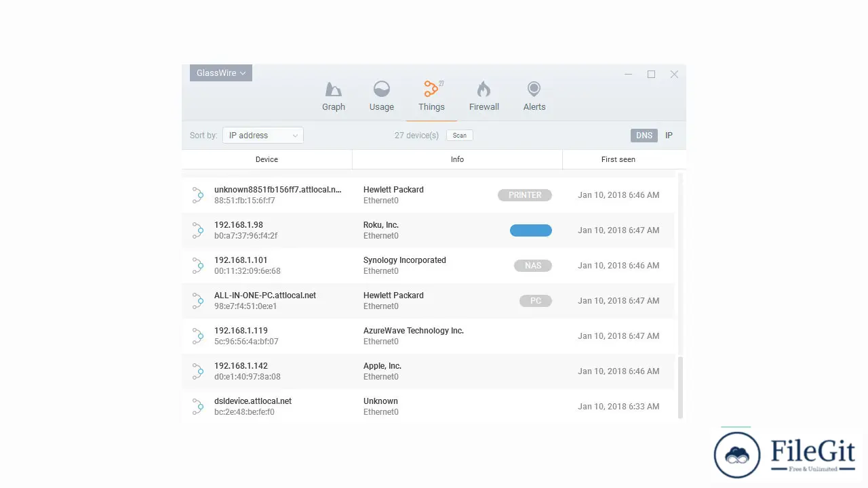The height and width of the screenshot is (488, 868).
Task: Click the 27 device(s) count text
Action: coord(416,136)
